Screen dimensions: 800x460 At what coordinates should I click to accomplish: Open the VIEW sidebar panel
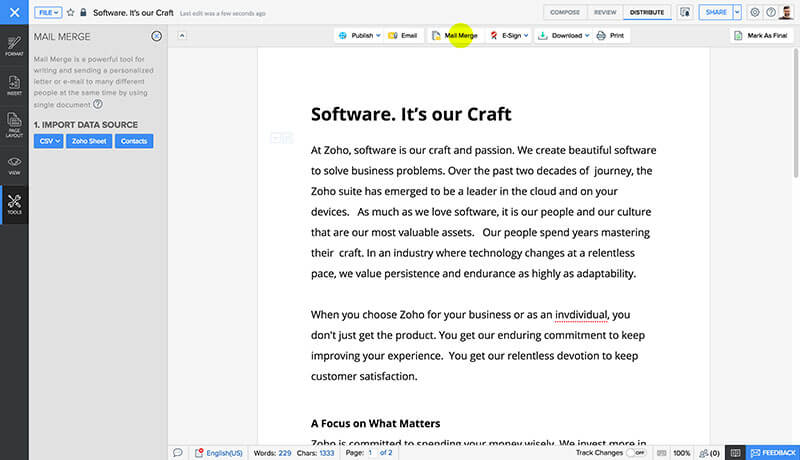pos(14,166)
